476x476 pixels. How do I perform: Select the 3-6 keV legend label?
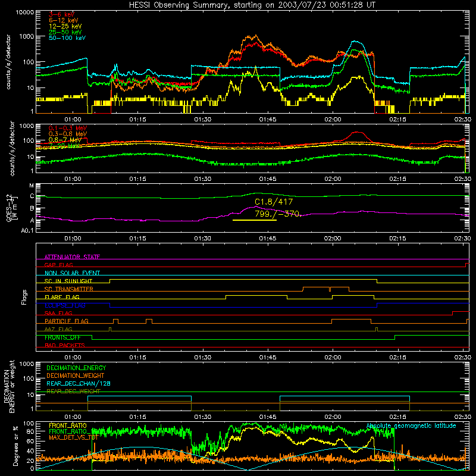tap(61, 14)
